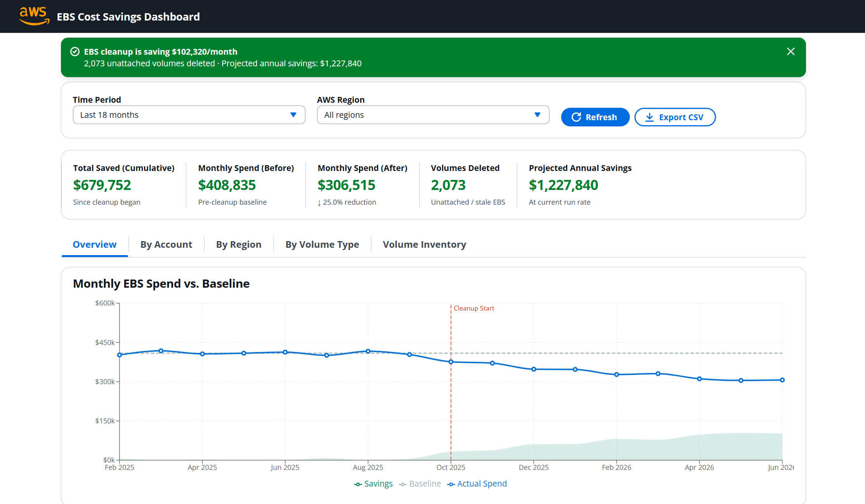Click the Monthly EBS Spend vs. Baseline heading
Screen dimensions: 865x504
pyautogui.click(x=161, y=284)
